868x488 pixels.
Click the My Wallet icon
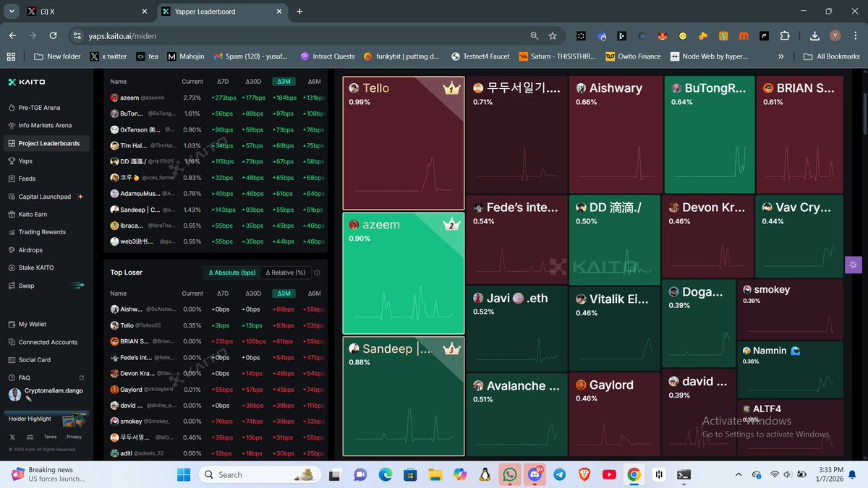pos(12,325)
